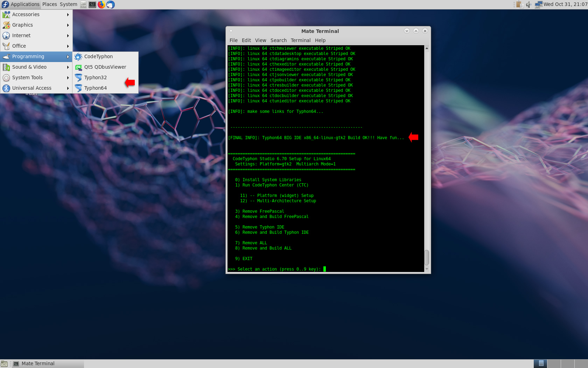
Task: Click "8) Remove and Build ALL" text
Action: (x=263, y=248)
